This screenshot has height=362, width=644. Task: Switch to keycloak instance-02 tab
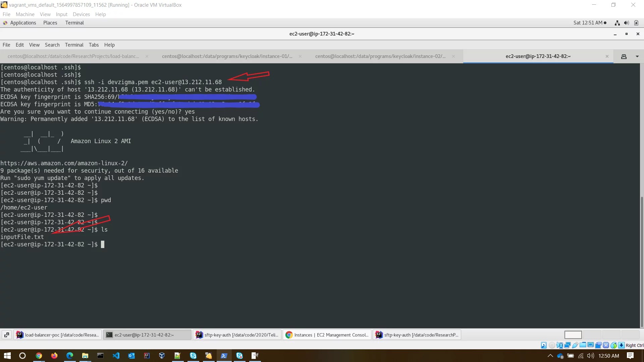[380, 56]
